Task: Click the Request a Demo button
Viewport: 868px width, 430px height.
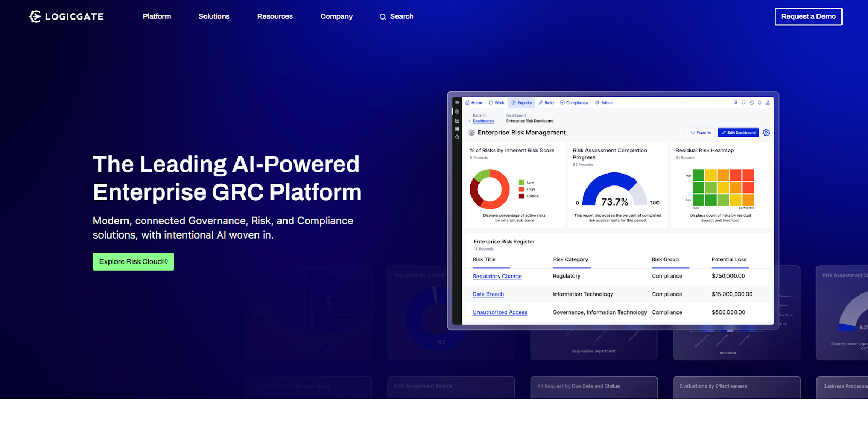Action: 808,17
